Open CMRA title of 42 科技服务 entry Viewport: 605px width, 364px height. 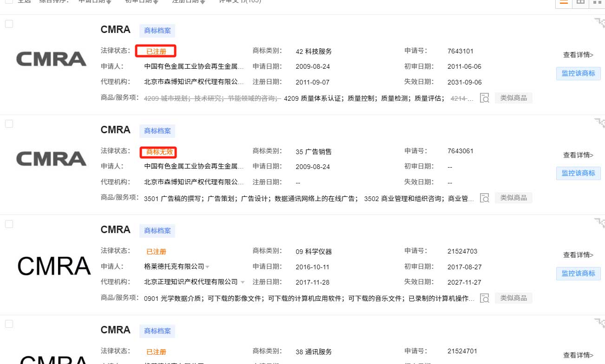pyautogui.click(x=115, y=30)
